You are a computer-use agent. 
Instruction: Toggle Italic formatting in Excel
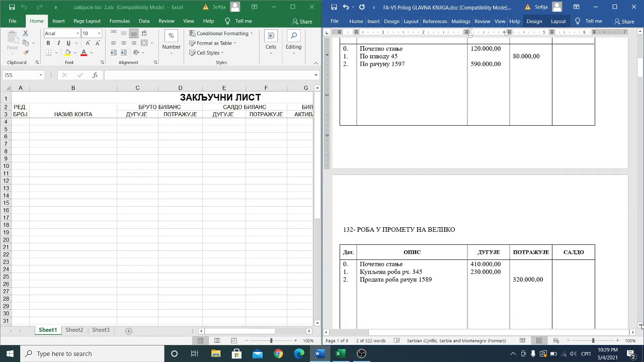(58, 43)
